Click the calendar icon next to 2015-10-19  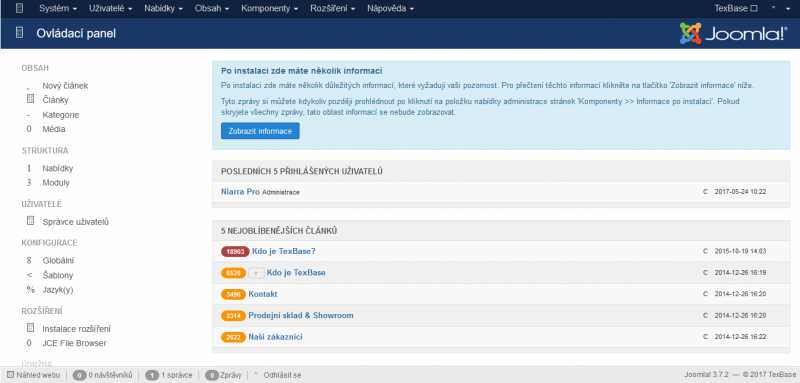pyautogui.click(x=706, y=251)
